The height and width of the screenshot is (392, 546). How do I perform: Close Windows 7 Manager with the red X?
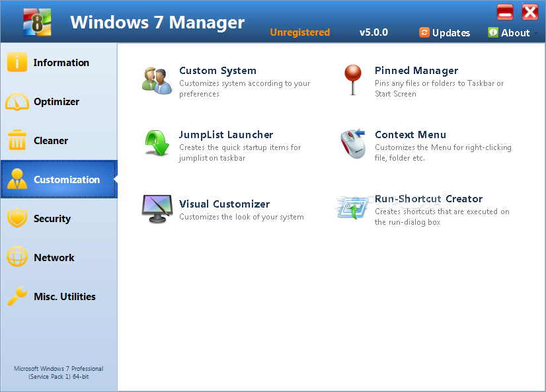(530, 12)
